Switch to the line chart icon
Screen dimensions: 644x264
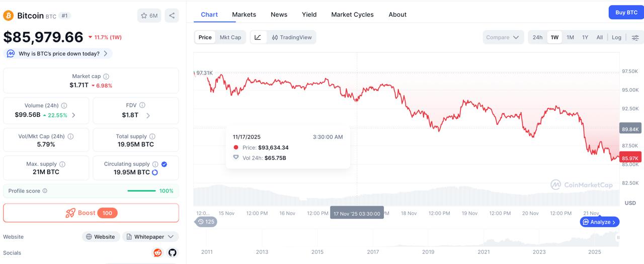click(x=258, y=37)
